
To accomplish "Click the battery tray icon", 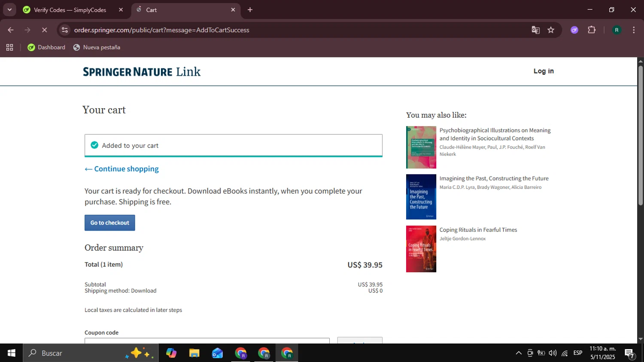I will 541,353.
